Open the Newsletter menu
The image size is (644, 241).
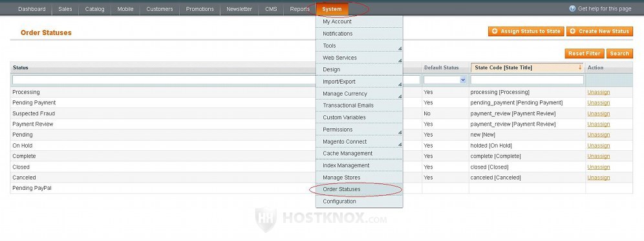pos(239,9)
